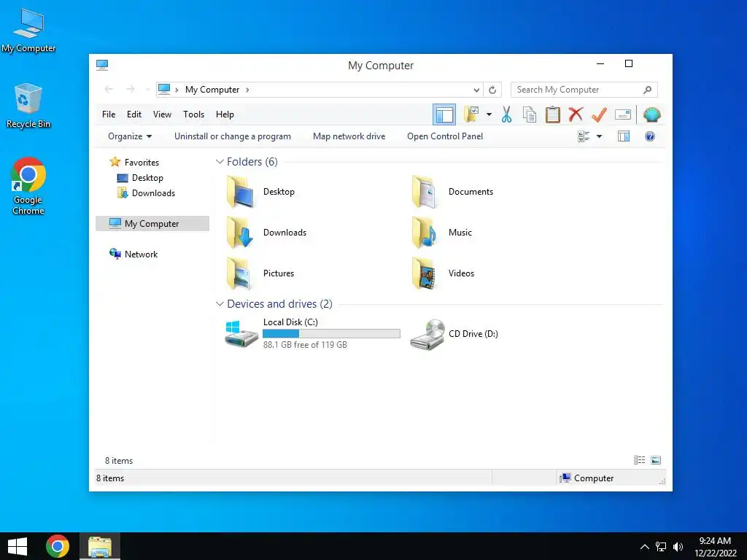
Task: Switch to Large icons view at bottom right
Action: [656, 460]
